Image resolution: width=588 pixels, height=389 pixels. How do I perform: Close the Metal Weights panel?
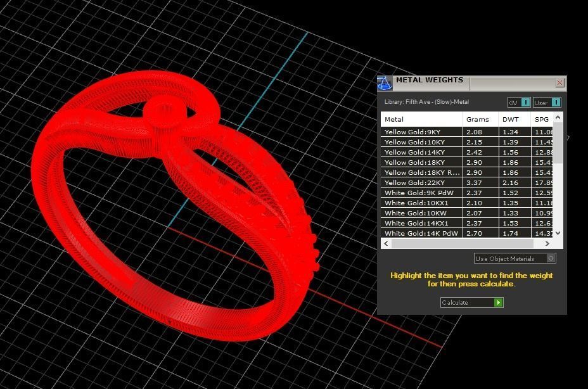coord(559,82)
